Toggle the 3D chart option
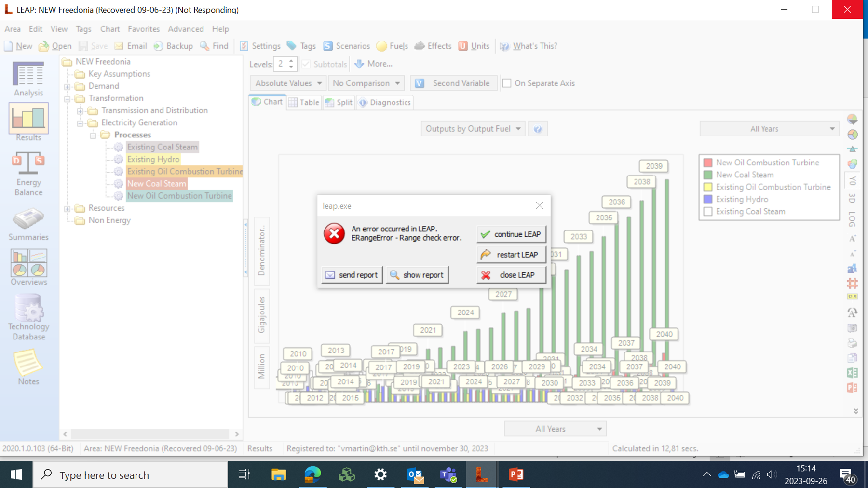This screenshot has width=868, height=488. point(852,198)
